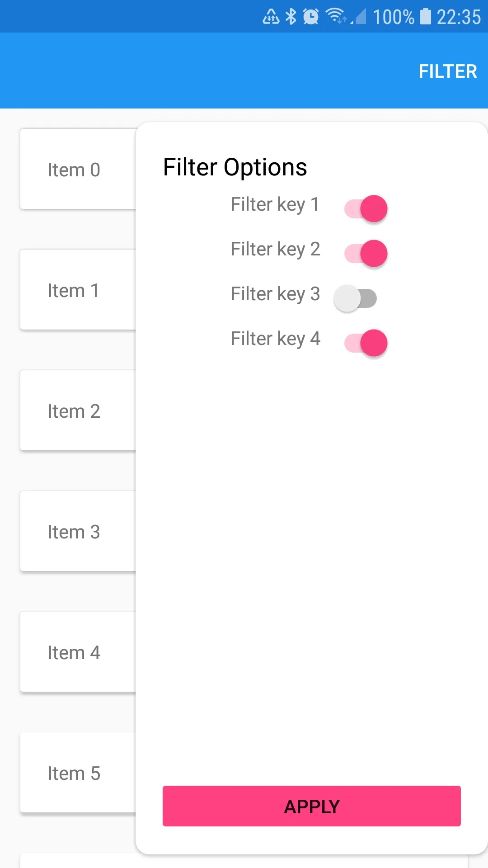
Task: Select the Item 1 list card
Action: point(78,290)
